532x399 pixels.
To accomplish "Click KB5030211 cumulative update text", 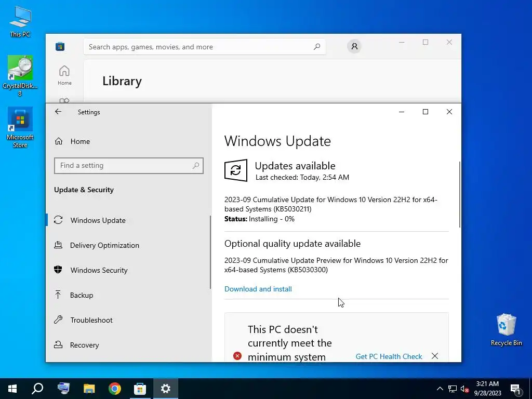I will click(331, 204).
